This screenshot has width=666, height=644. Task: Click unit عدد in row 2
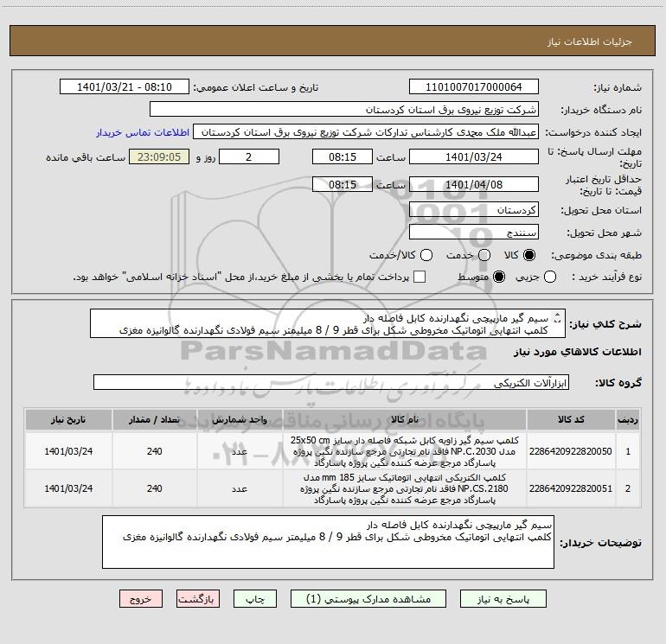coord(240,488)
